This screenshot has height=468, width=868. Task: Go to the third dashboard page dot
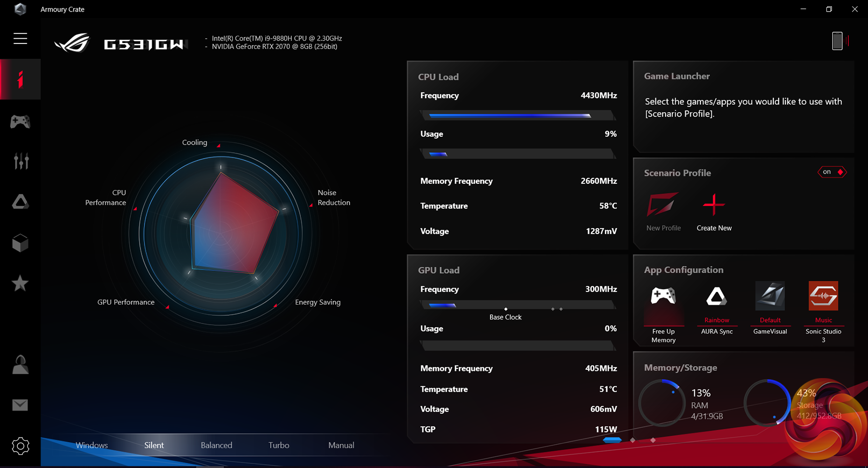(653, 440)
